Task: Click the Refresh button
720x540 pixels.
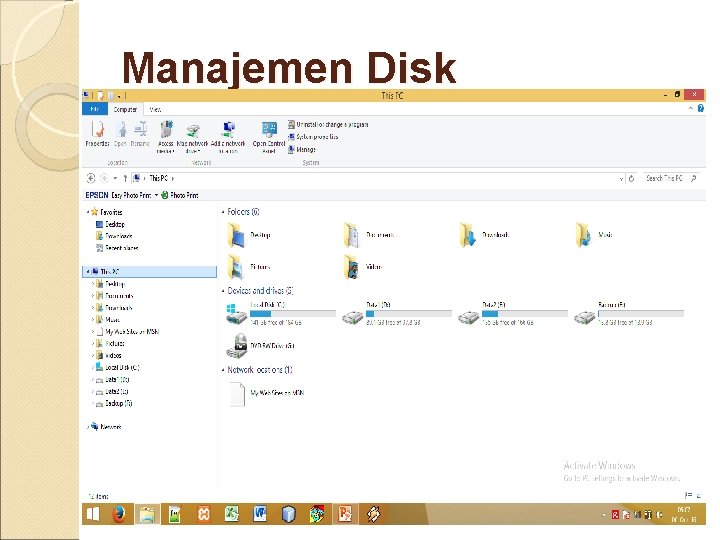Action: tap(632, 178)
